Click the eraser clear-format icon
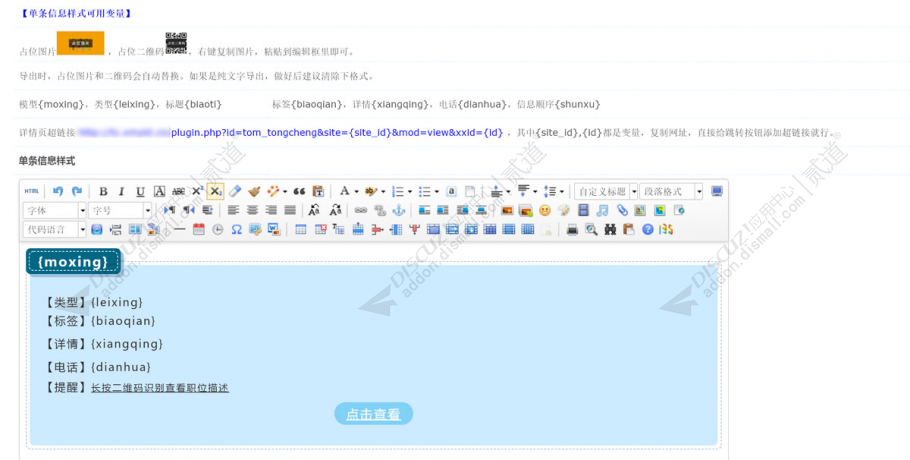910x460 pixels. tap(235, 191)
